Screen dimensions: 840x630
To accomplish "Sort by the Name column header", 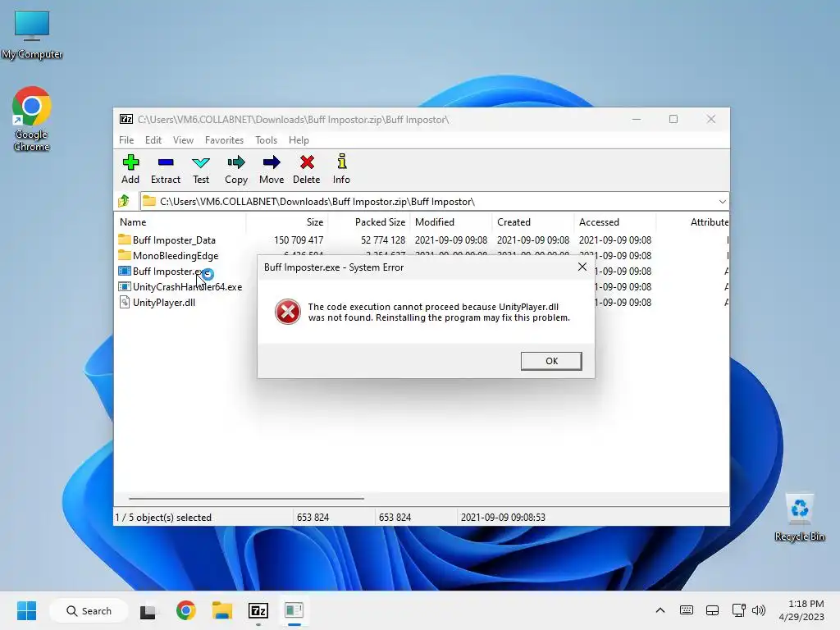I will [x=180, y=221].
